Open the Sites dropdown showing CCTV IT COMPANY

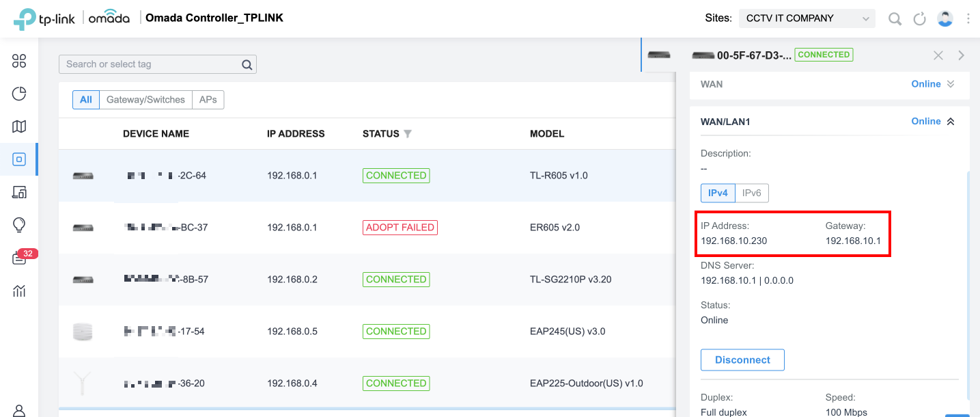(x=807, y=18)
